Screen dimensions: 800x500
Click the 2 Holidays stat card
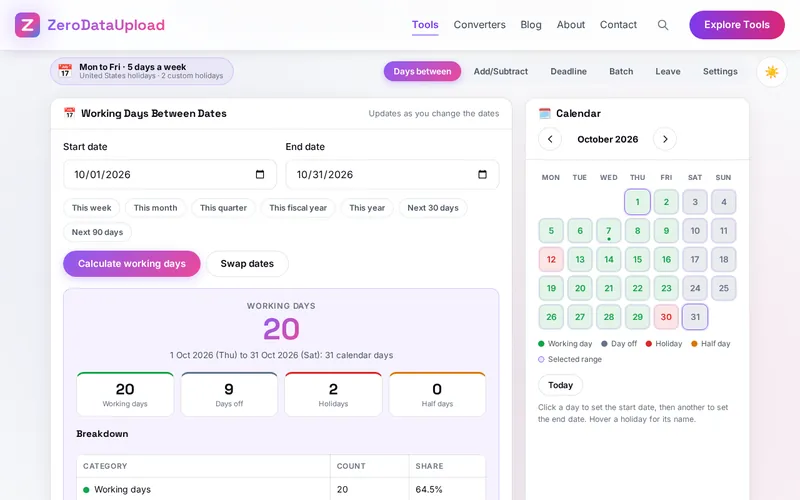point(333,394)
